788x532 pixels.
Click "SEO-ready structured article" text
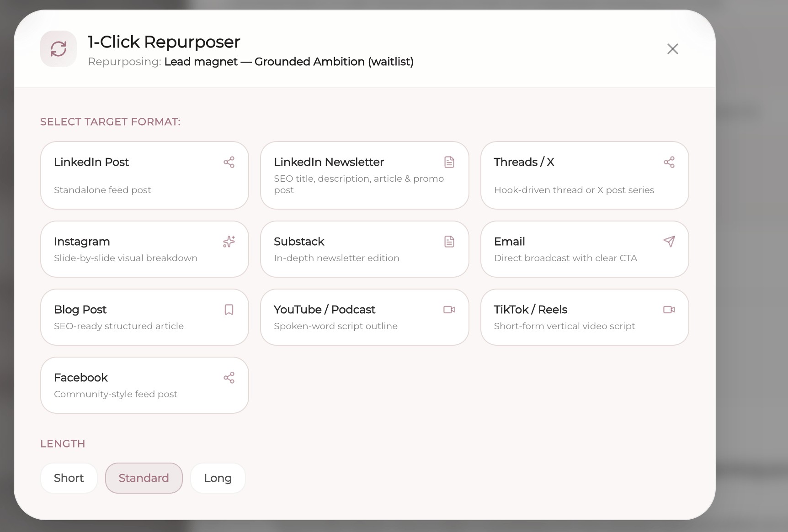pos(119,326)
